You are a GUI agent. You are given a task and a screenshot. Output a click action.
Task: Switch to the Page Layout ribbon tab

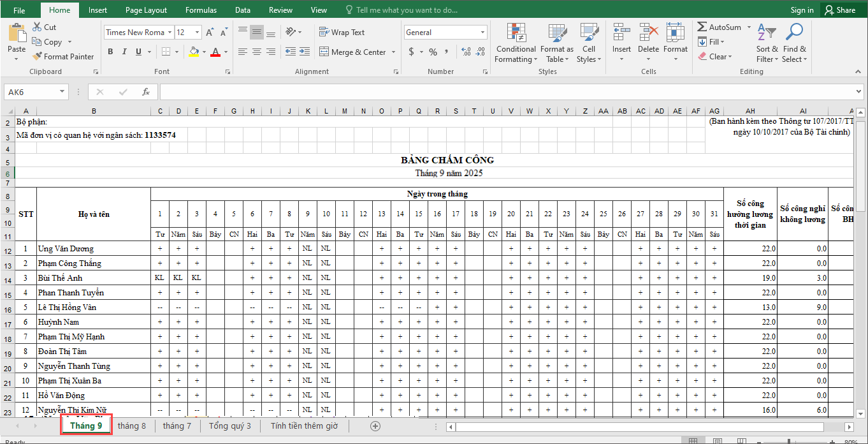[146, 10]
